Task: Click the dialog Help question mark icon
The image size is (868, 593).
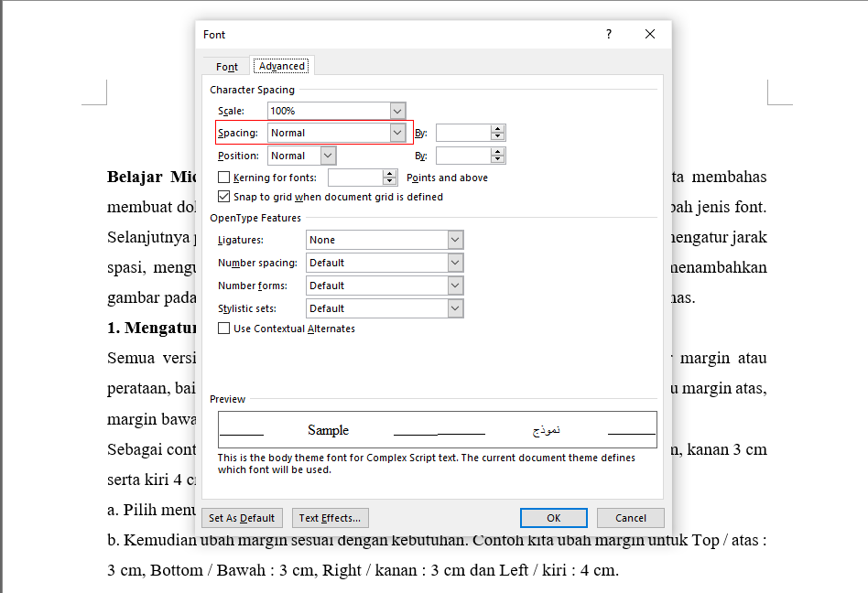Action: pyautogui.click(x=608, y=34)
